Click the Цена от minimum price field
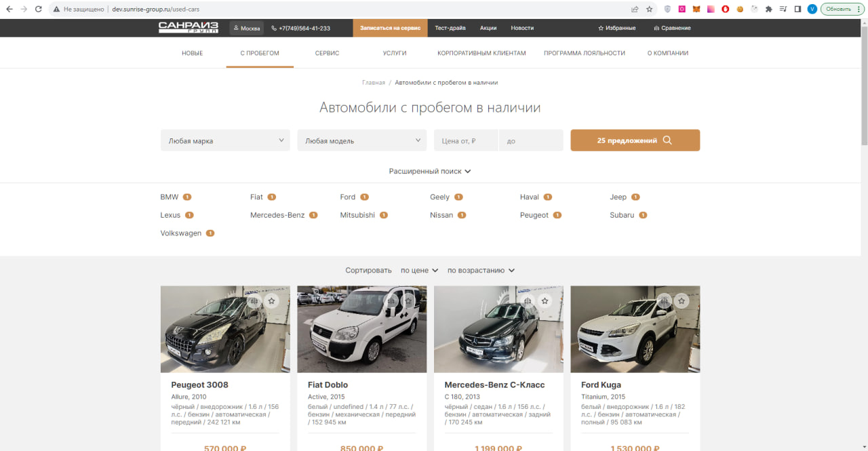 tap(466, 140)
